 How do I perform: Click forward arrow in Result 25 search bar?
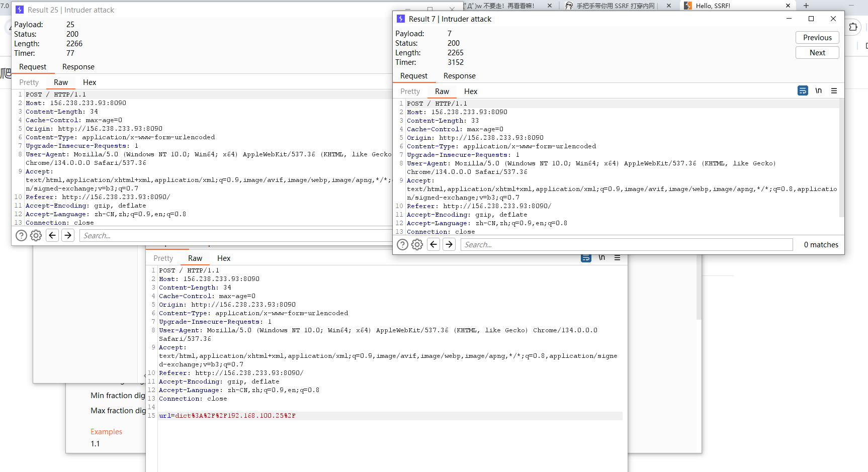pos(68,235)
